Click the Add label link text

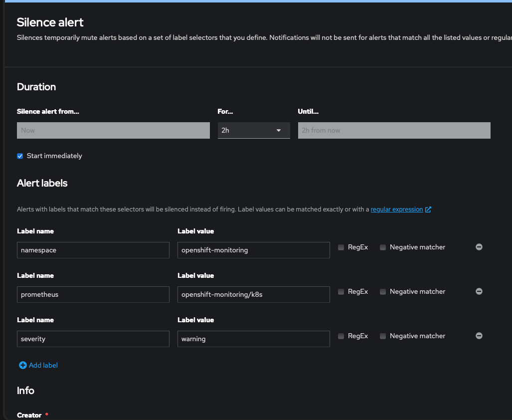pyautogui.click(x=43, y=365)
